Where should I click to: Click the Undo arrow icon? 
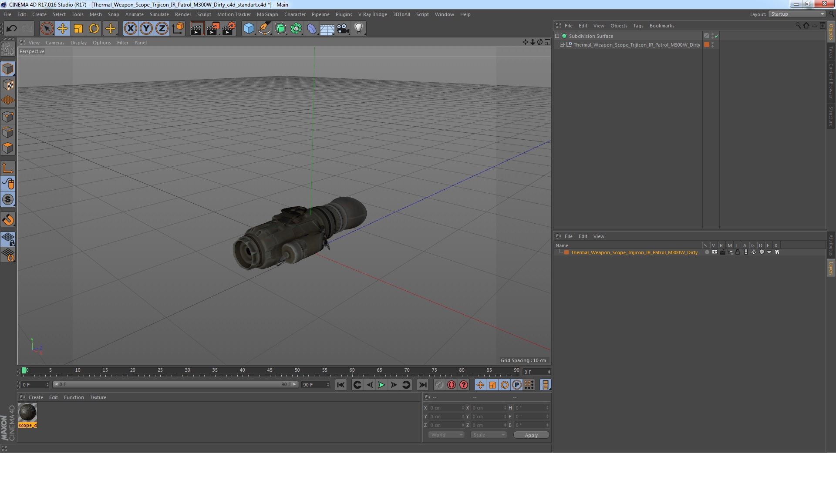tap(11, 29)
